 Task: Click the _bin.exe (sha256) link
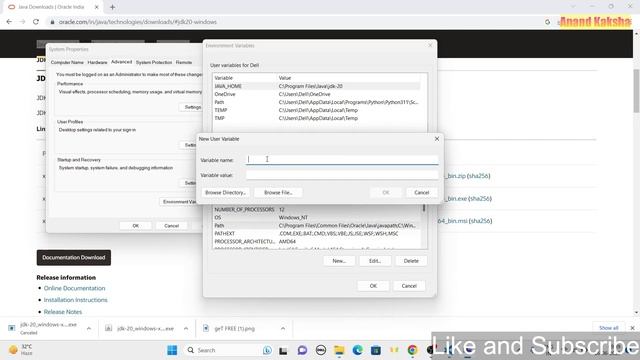point(468,199)
